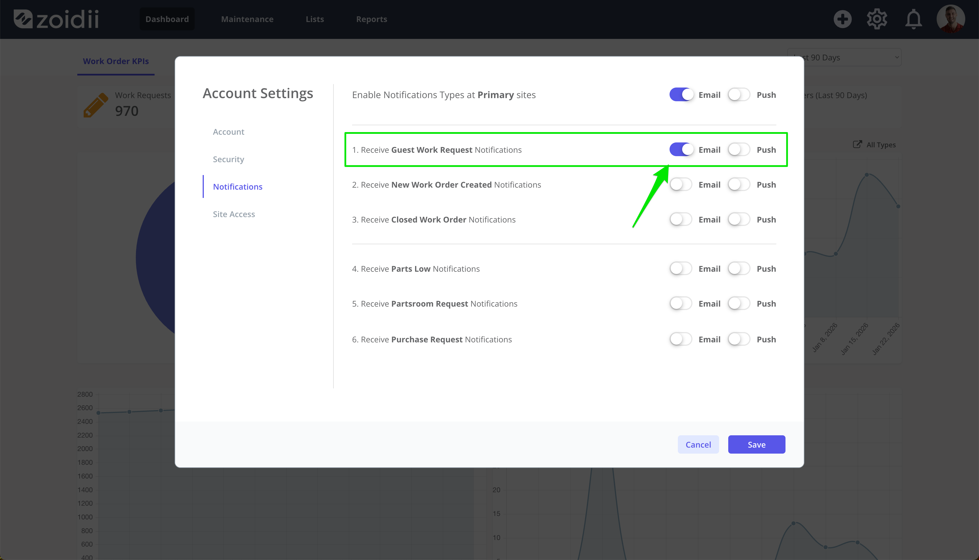This screenshot has width=979, height=560.
Task: Click the zoidii logo
Action: click(56, 19)
